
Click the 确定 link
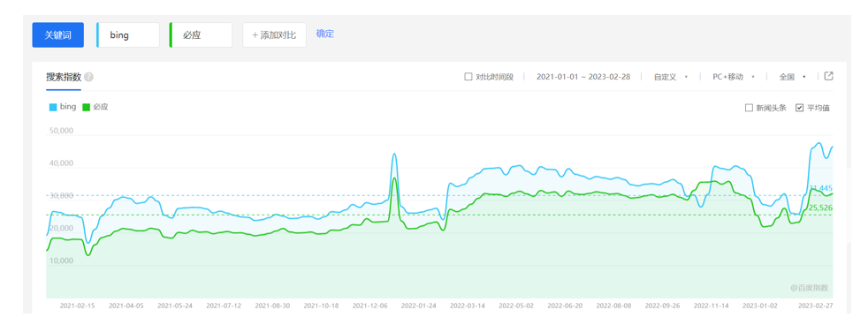pyautogui.click(x=325, y=34)
